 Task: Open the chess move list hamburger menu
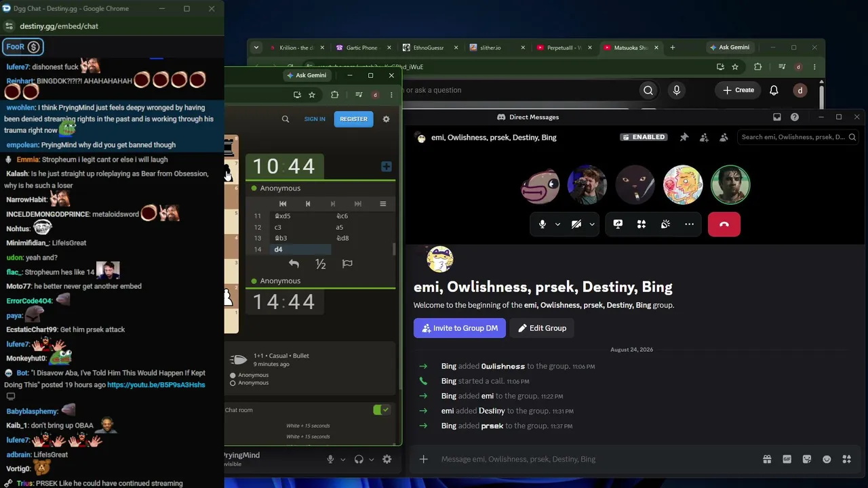point(383,203)
